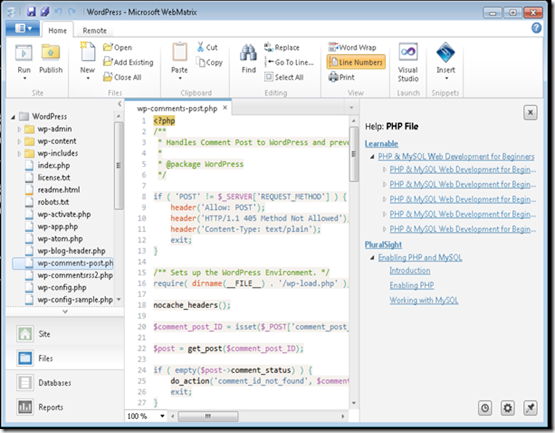Cut selection with the scissors icon
Image resolution: width=555 pixels, height=433 pixels.
207,47
